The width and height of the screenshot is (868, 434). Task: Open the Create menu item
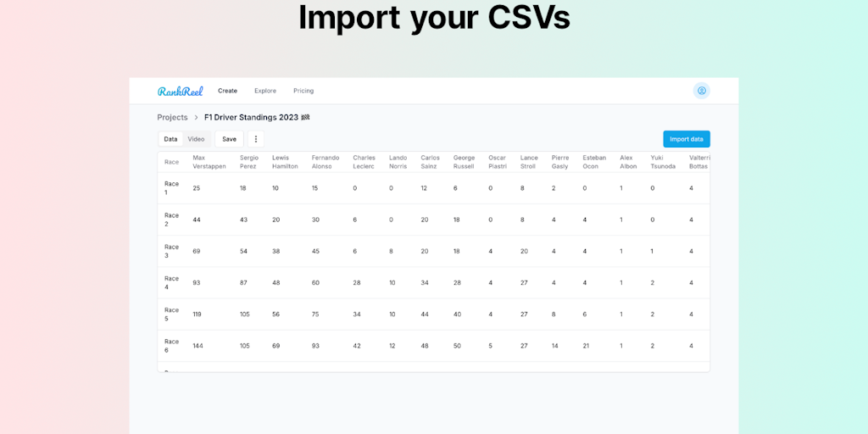coord(227,91)
